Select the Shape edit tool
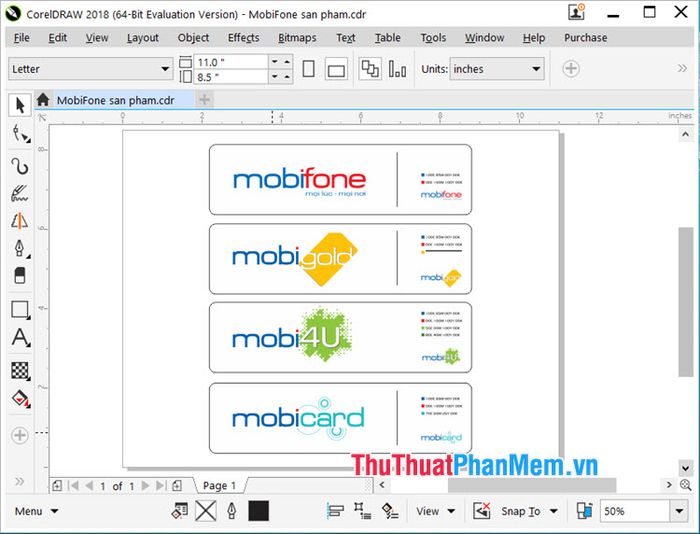 pos(21,134)
